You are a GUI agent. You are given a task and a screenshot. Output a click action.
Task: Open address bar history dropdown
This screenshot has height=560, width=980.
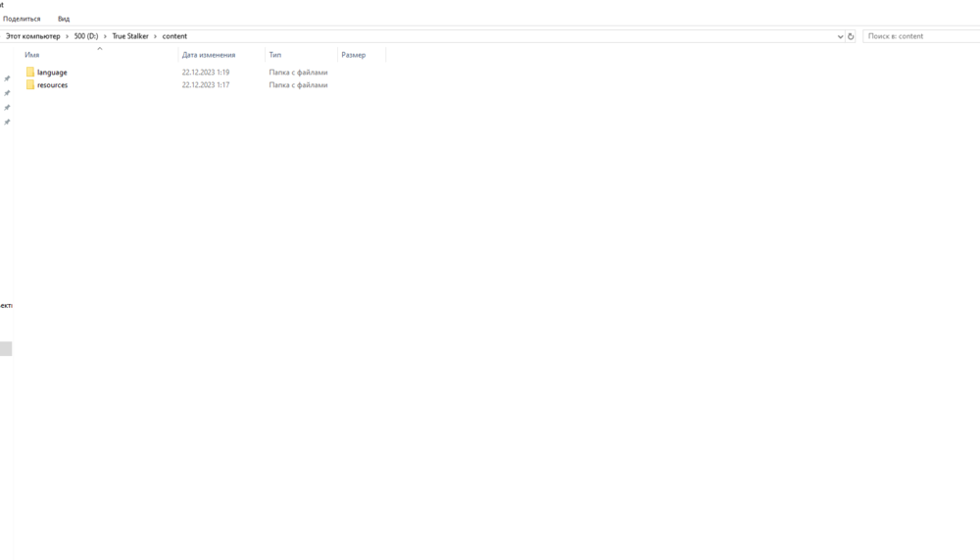[x=840, y=36]
